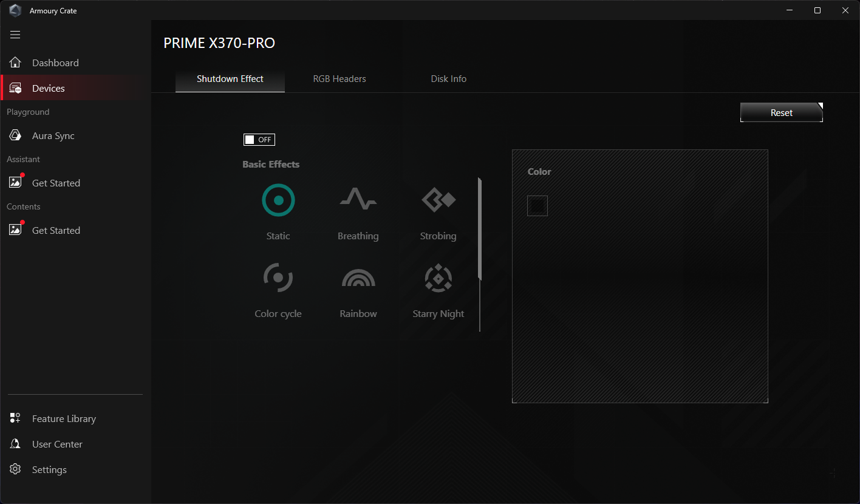Click the Strobing effect label
The height and width of the screenshot is (504, 860).
coord(438,236)
